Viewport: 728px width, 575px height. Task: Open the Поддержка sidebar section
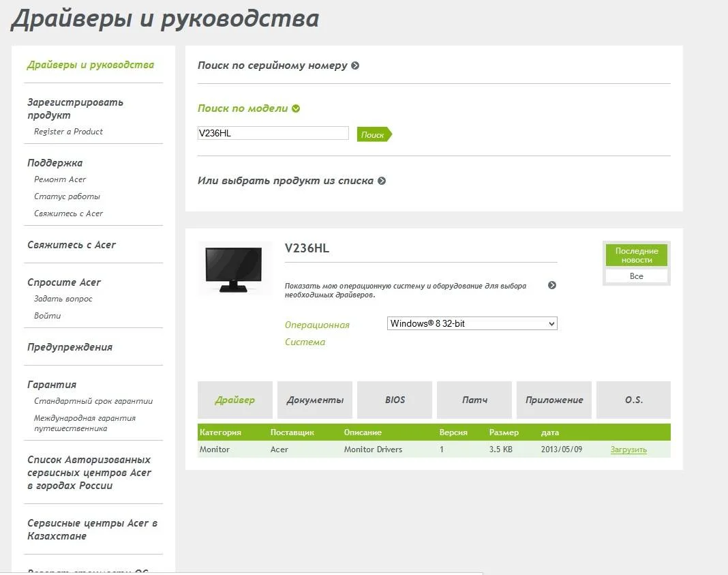click(x=55, y=162)
